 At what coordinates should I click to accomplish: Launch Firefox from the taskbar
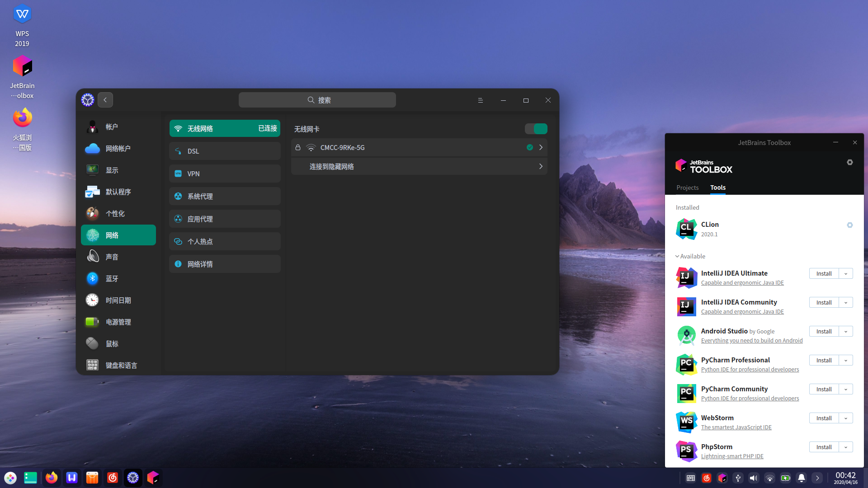coord(52,478)
